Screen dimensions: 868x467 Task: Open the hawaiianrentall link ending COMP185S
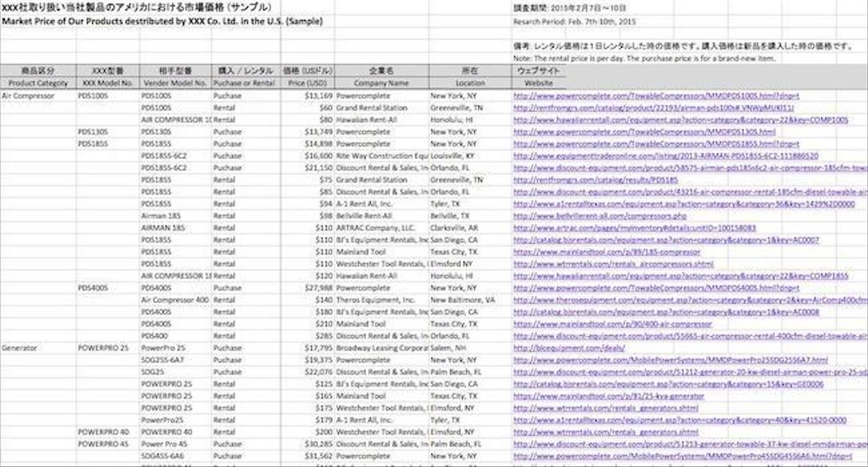coord(680,275)
